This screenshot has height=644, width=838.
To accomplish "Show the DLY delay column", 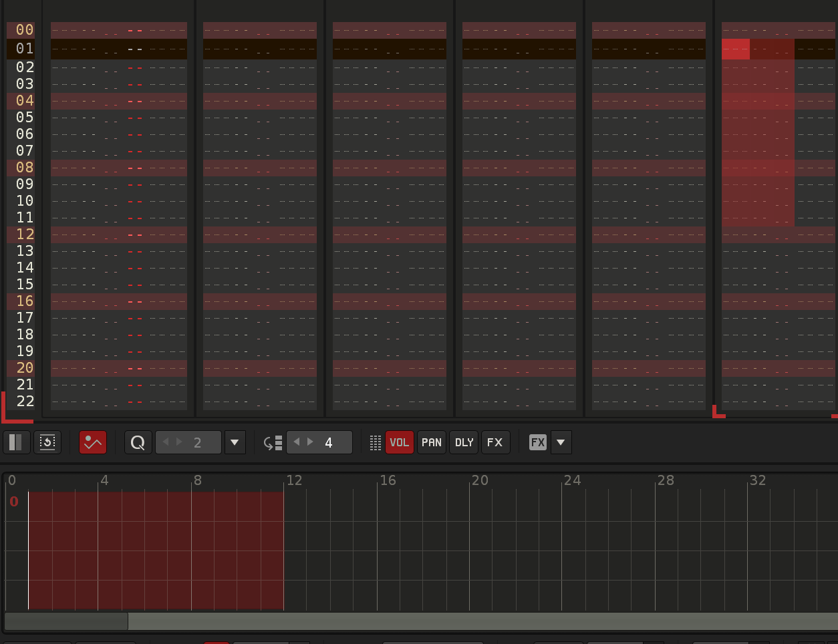I will pyautogui.click(x=464, y=442).
